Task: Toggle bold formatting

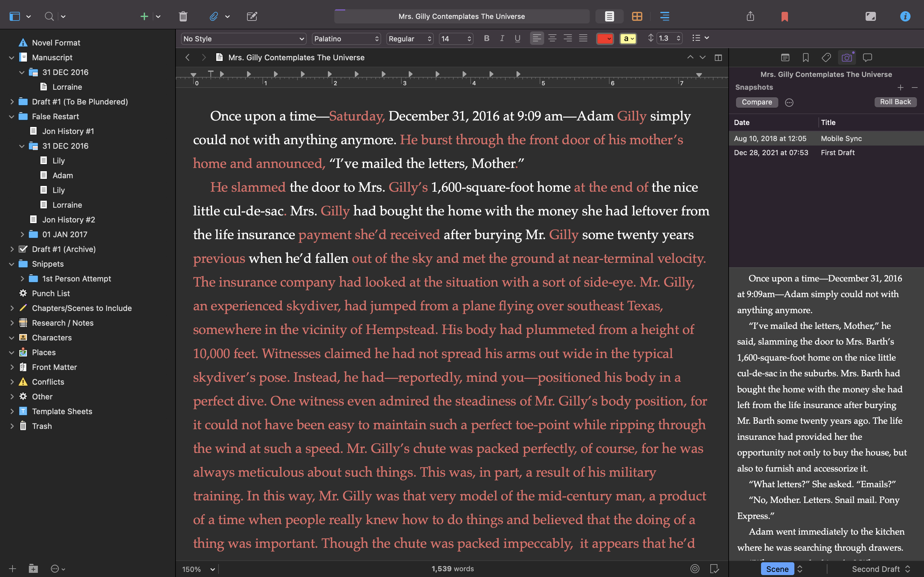Action: (x=486, y=38)
